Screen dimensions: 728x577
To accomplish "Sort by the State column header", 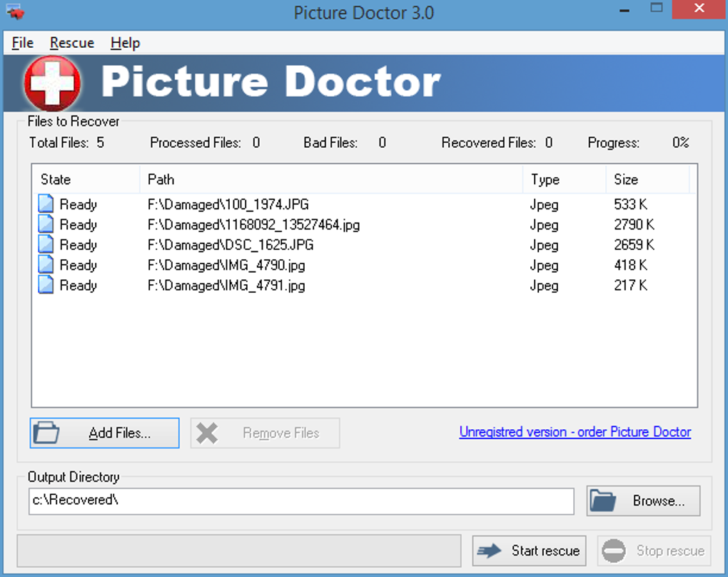I will (x=86, y=179).
